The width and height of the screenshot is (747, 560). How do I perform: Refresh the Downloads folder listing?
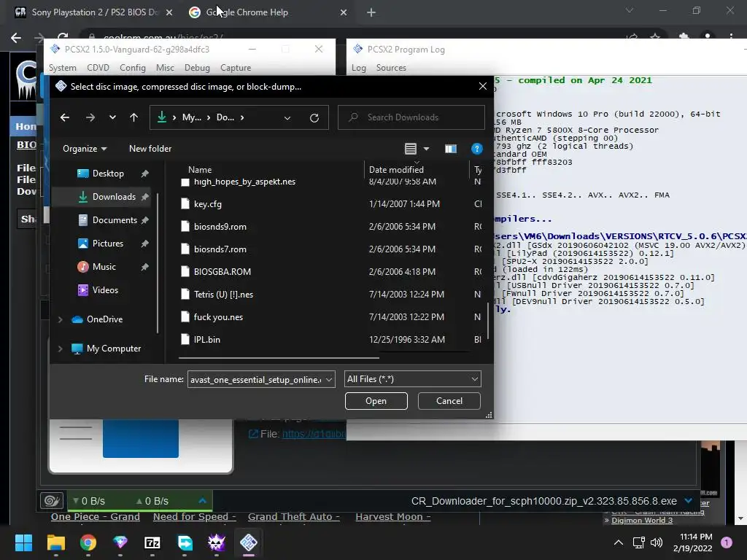tap(314, 117)
